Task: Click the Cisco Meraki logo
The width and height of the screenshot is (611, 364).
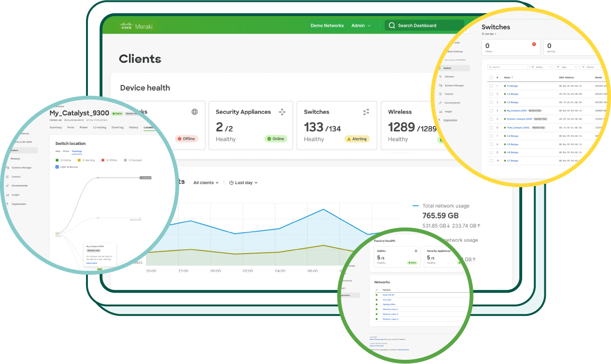Action: tap(138, 25)
